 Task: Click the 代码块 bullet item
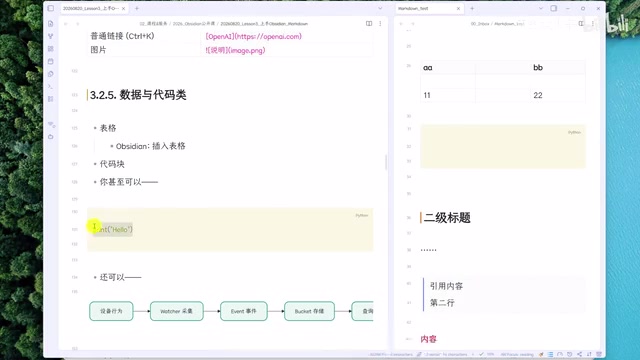pos(112,164)
